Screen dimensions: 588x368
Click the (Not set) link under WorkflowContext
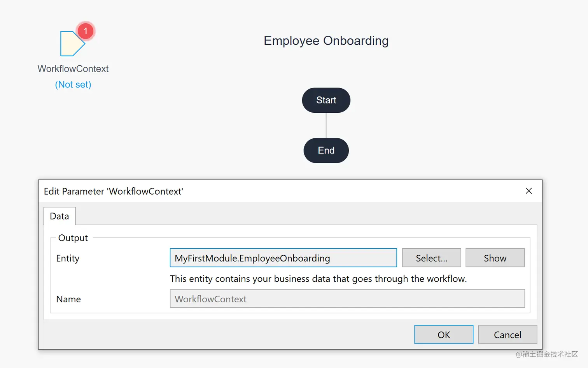tap(73, 84)
